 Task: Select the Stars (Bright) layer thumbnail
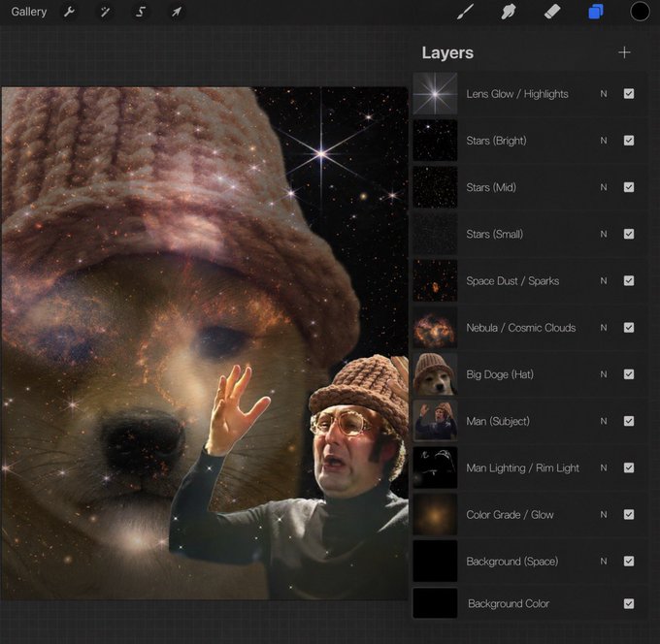(x=435, y=140)
